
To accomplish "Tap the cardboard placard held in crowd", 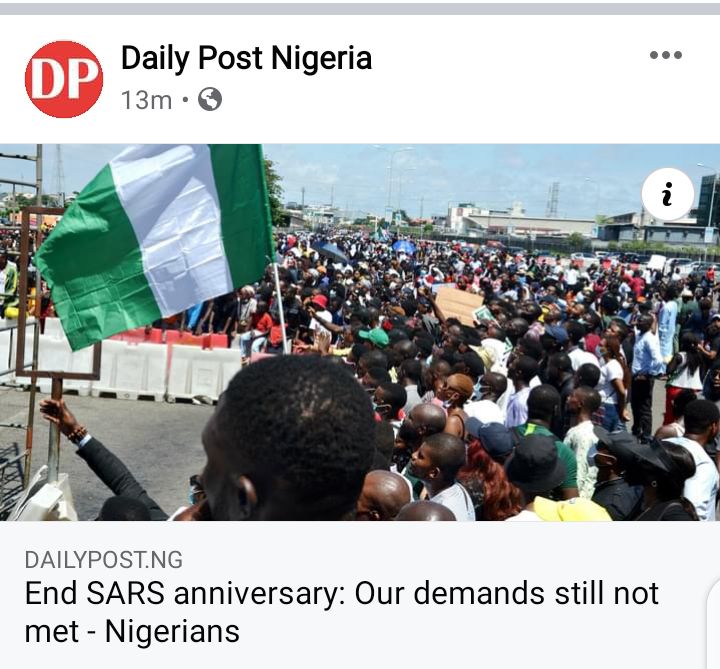I will (458, 305).
